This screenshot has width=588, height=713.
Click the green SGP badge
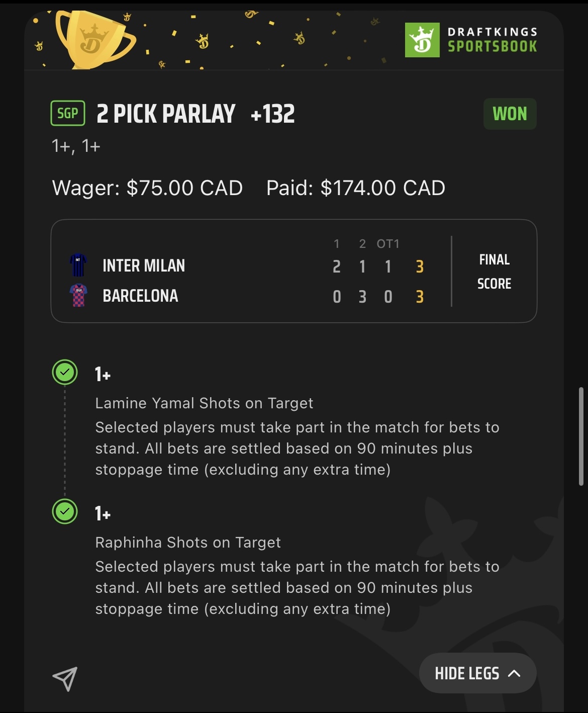68,113
